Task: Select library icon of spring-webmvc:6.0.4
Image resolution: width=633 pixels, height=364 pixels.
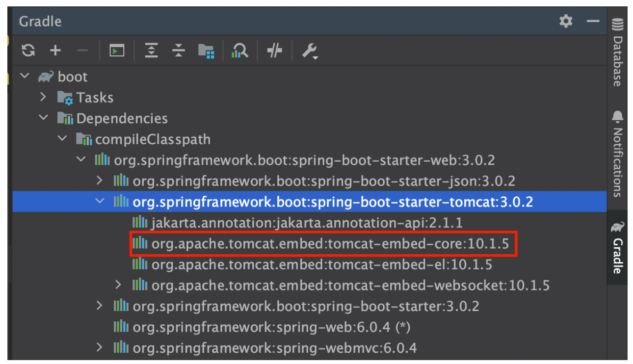Action: tap(121, 348)
